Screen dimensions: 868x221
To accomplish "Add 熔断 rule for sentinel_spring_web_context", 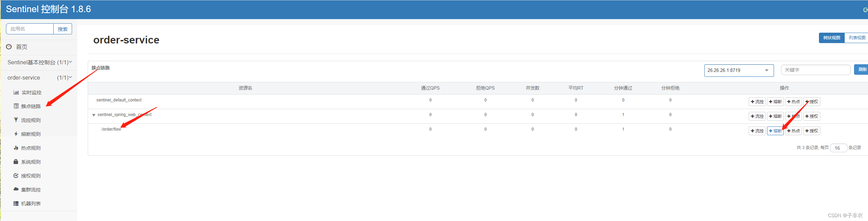I will [x=775, y=116].
